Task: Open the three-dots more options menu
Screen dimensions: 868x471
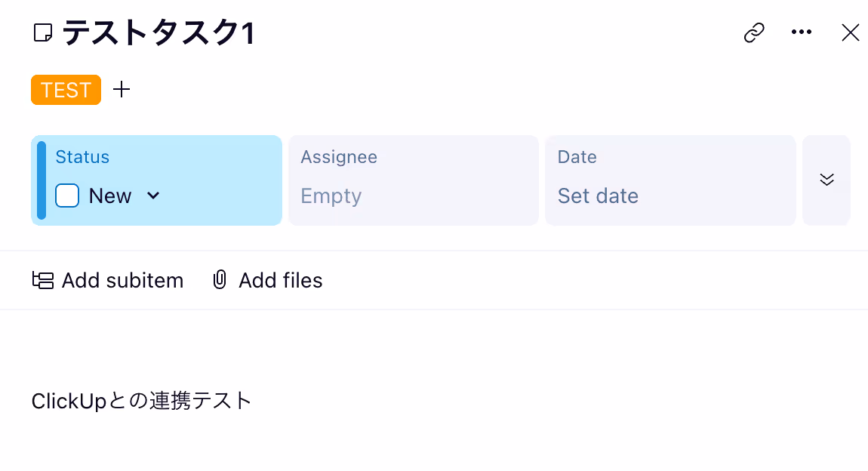Action: (x=801, y=32)
